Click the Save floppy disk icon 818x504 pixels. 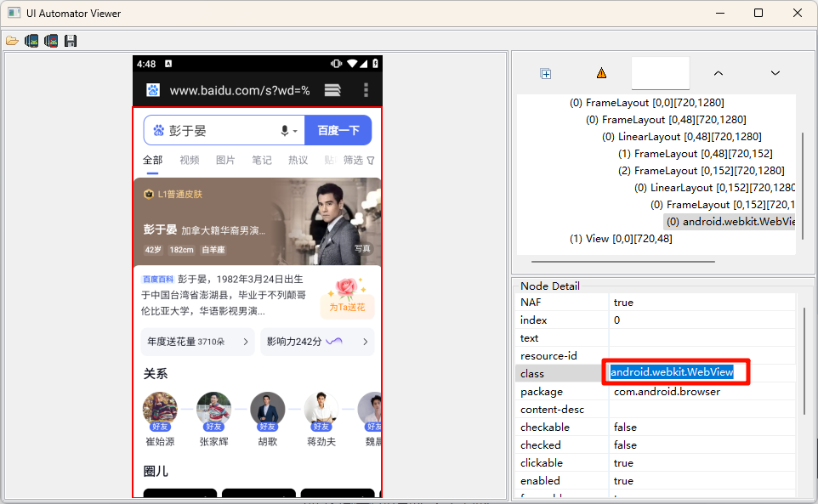click(71, 41)
